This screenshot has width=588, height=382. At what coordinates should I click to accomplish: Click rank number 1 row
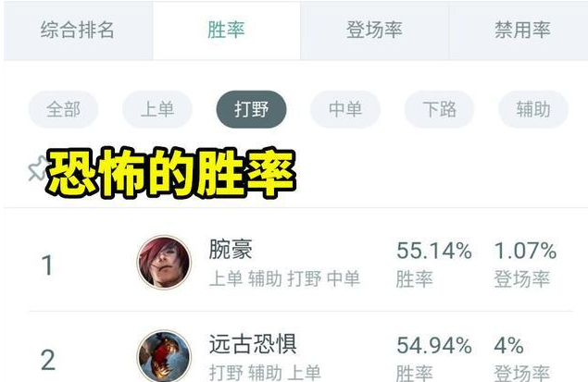click(x=300, y=263)
